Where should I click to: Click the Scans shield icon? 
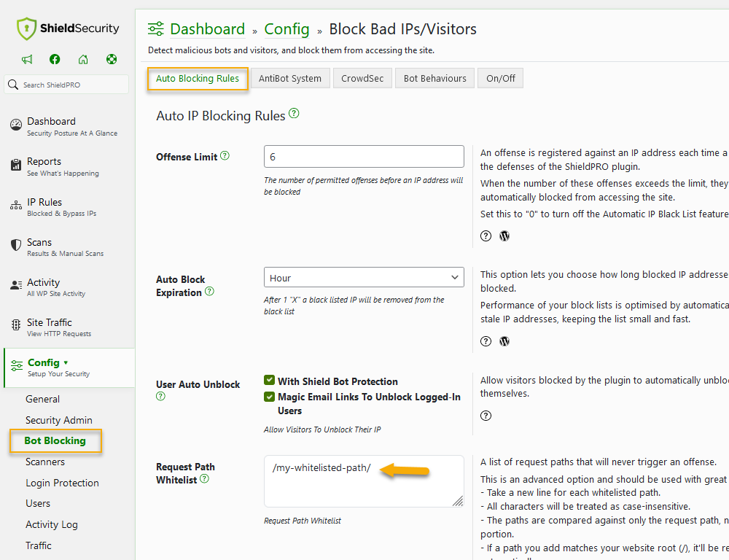(x=16, y=245)
